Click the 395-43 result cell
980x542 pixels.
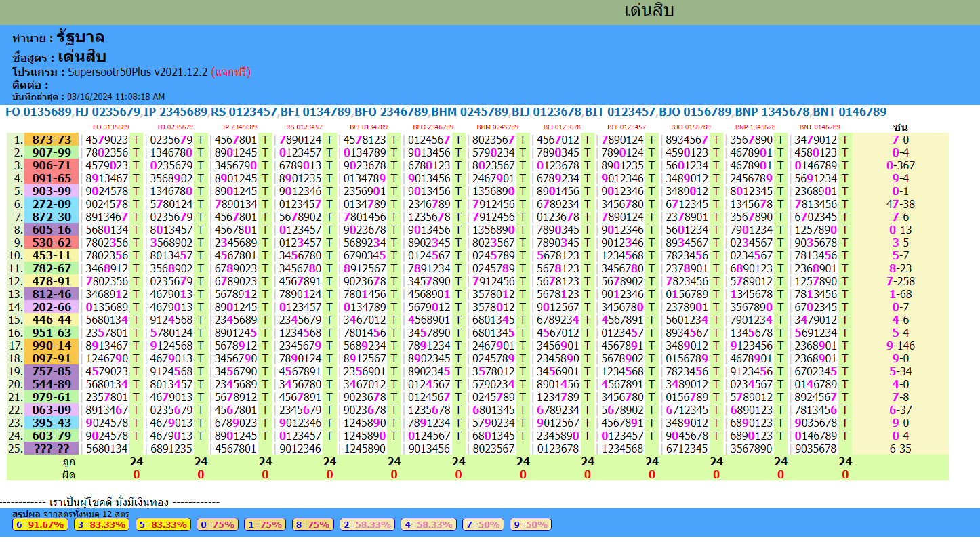point(52,423)
